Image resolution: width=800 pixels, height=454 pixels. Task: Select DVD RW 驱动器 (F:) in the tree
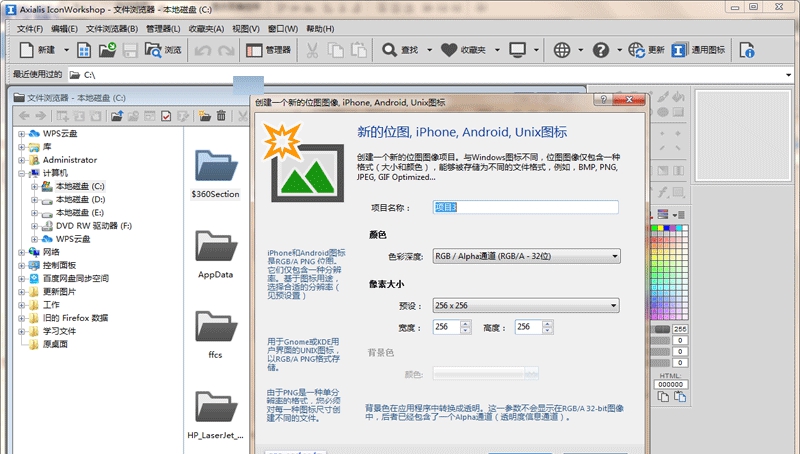tap(93, 225)
